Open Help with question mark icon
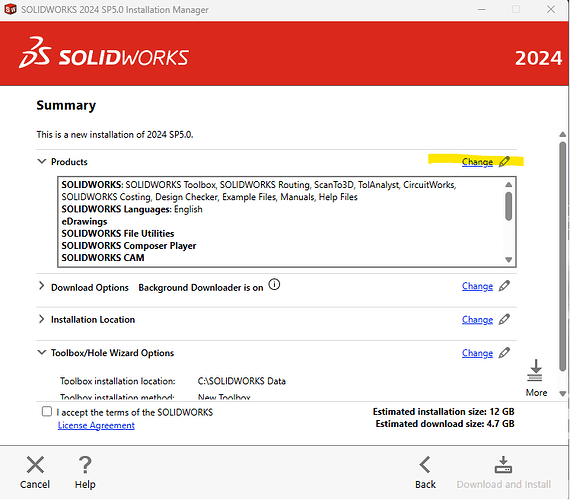This screenshot has height=500, width=570. coord(85,465)
